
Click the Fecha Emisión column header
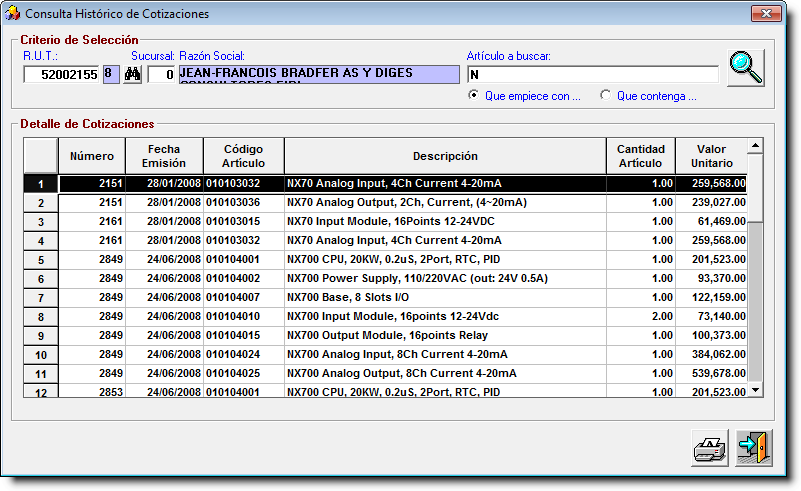[x=164, y=156]
